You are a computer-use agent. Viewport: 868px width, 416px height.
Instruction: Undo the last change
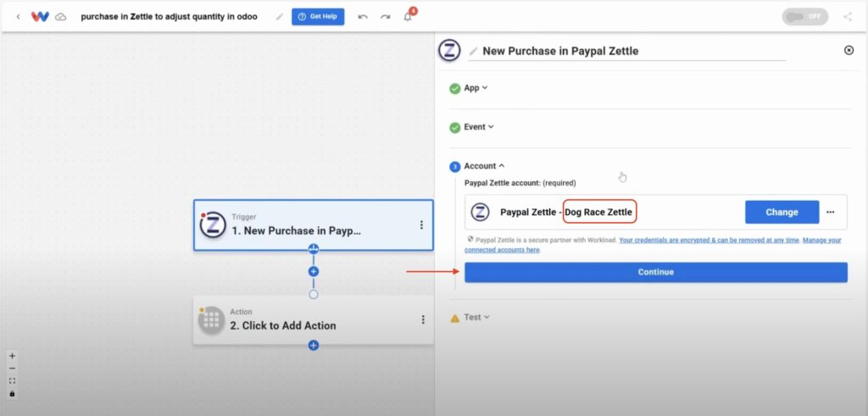point(363,17)
